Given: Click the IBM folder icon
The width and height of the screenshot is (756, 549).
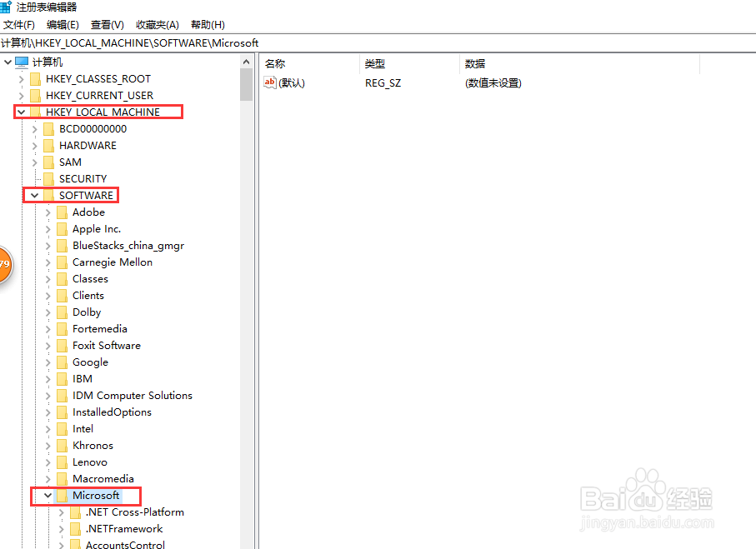Looking at the screenshot, I should [x=62, y=379].
